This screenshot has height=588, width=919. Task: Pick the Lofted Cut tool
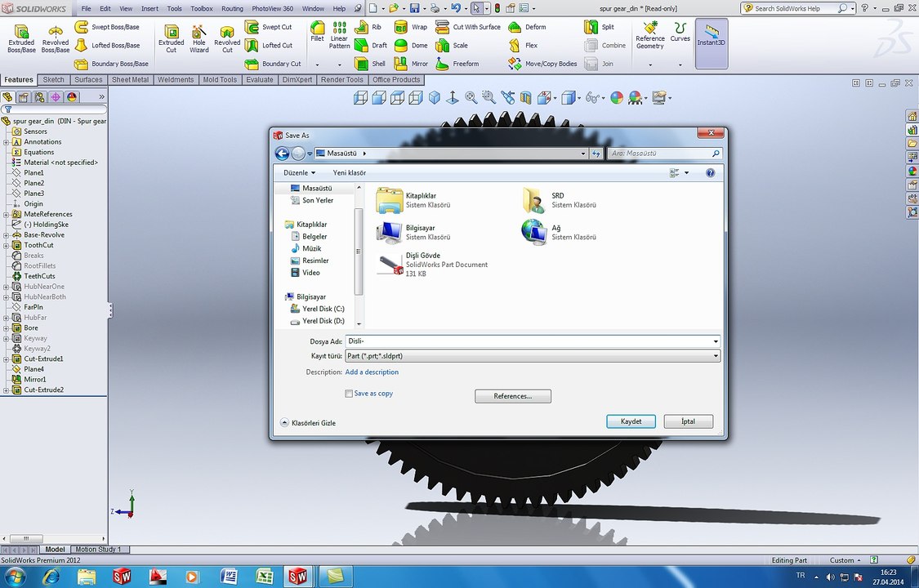coord(269,45)
